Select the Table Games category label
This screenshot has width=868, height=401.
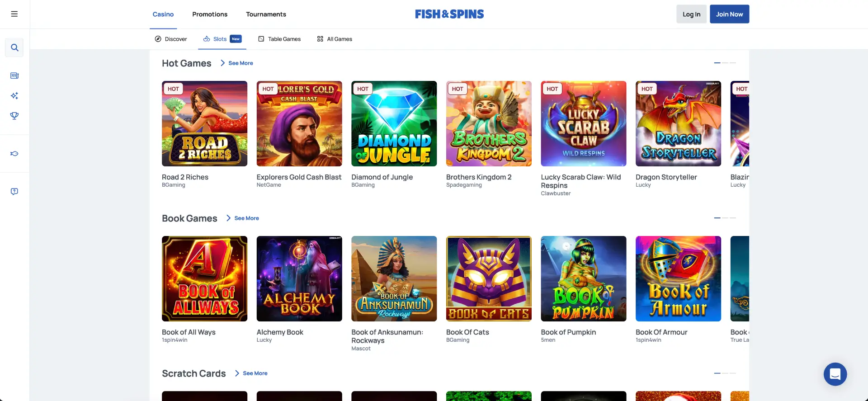click(284, 39)
